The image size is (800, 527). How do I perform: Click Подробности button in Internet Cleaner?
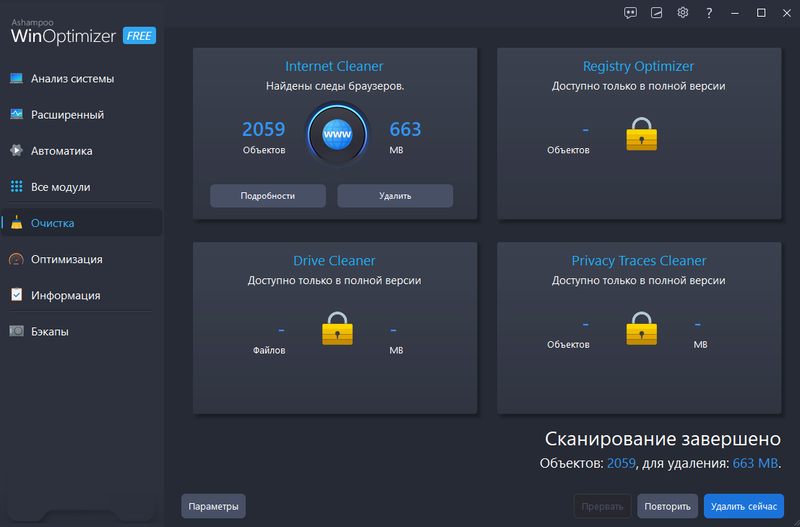(x=268, y=196)
